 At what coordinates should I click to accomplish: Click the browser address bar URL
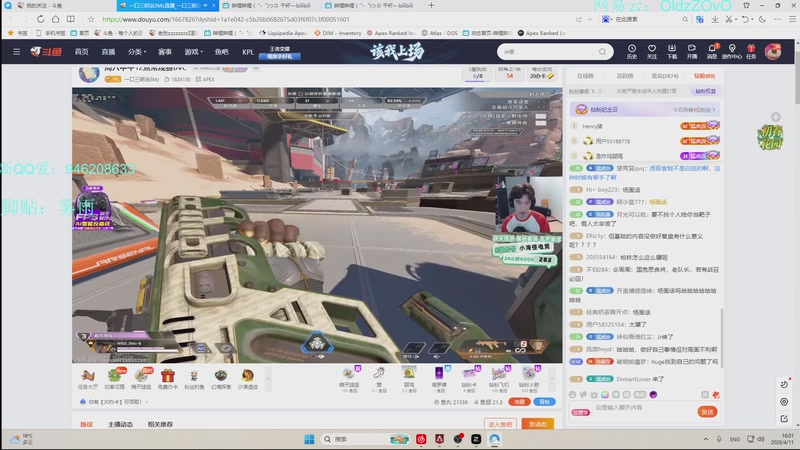point(226,19)
